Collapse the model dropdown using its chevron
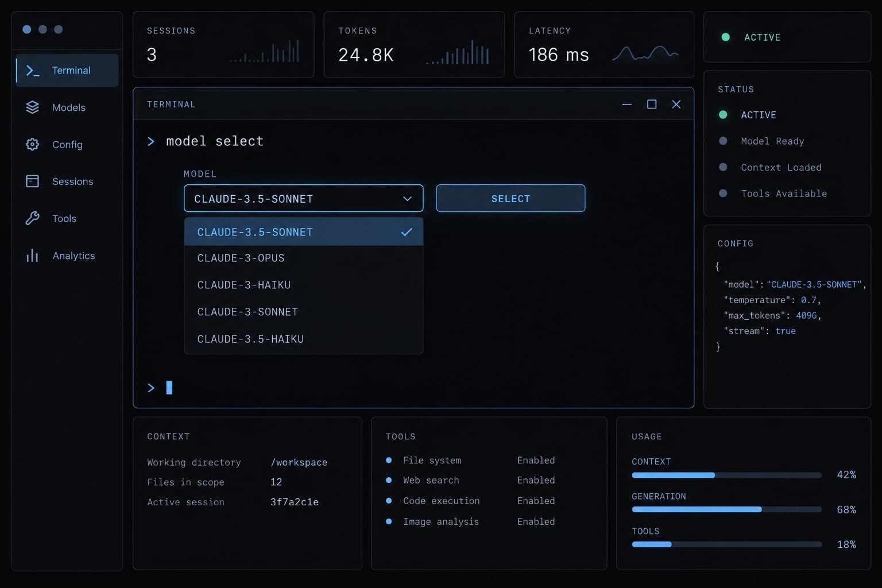 tap(407, 199)
